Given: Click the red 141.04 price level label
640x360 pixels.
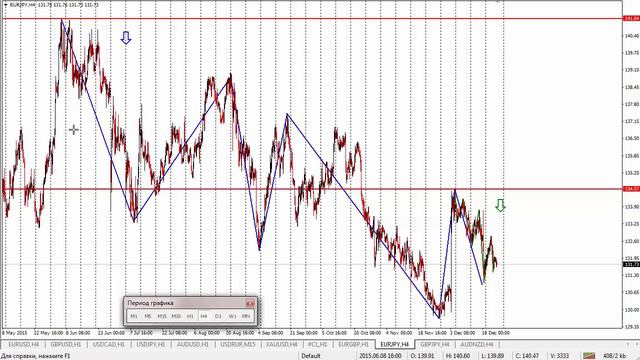Looking at the screenshot, I should coord(631,19).
